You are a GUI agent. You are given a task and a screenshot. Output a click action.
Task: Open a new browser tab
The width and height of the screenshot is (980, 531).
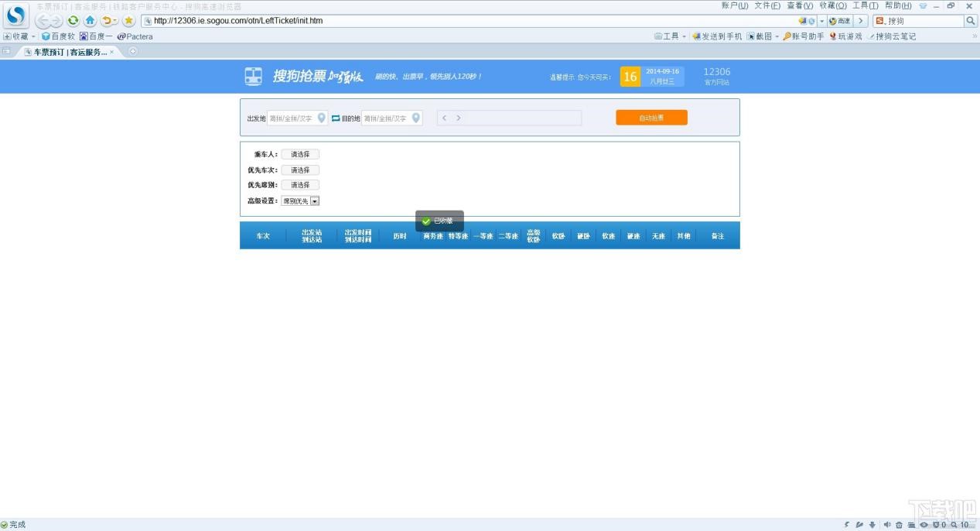click(132, 52)
